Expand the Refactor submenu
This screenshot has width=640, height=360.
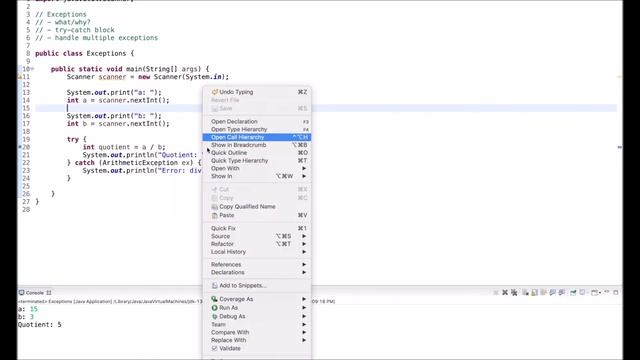pos(257,244)
